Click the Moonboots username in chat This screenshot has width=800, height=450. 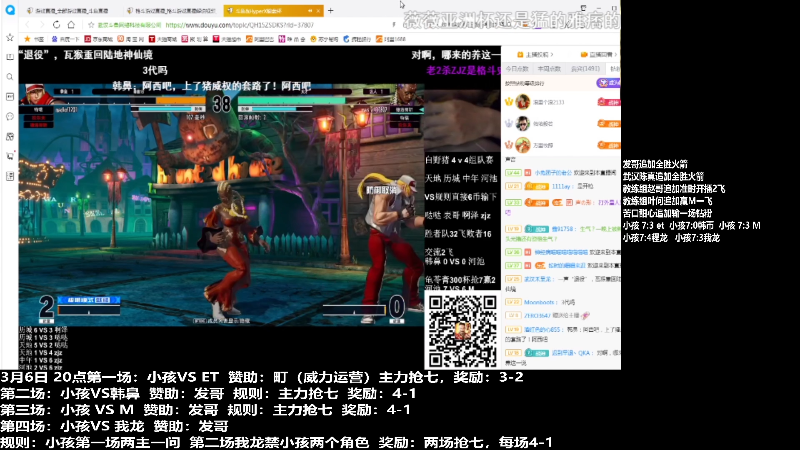pos(539,303)
